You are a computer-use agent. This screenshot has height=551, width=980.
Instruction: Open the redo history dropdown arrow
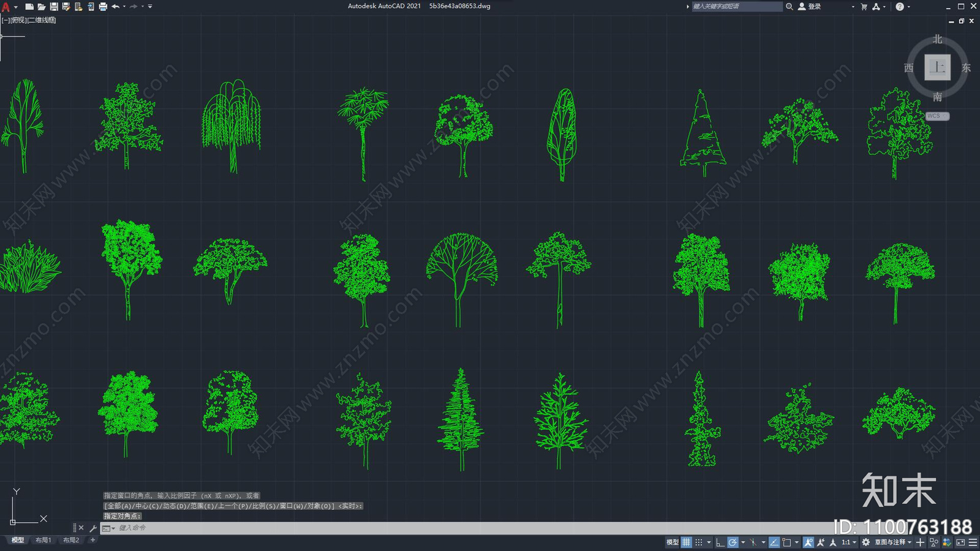tap(143, 7)
